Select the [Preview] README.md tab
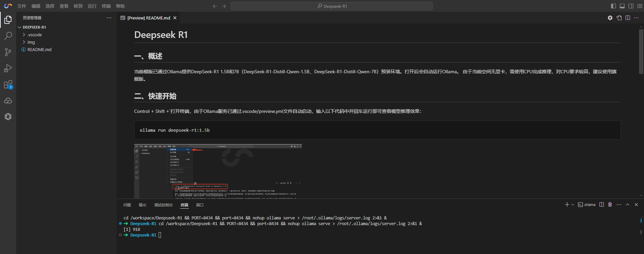Screen dimensions: 644x254 tap(149, 18)
